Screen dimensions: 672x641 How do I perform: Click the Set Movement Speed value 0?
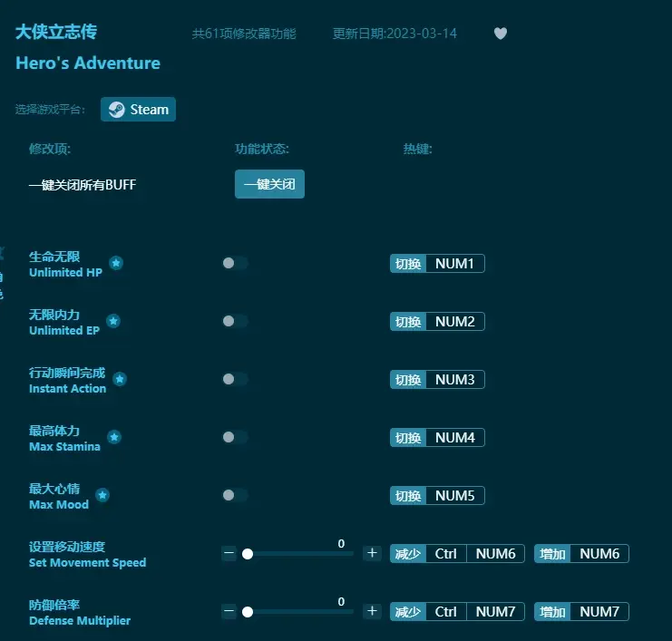(x=341, y=543)
